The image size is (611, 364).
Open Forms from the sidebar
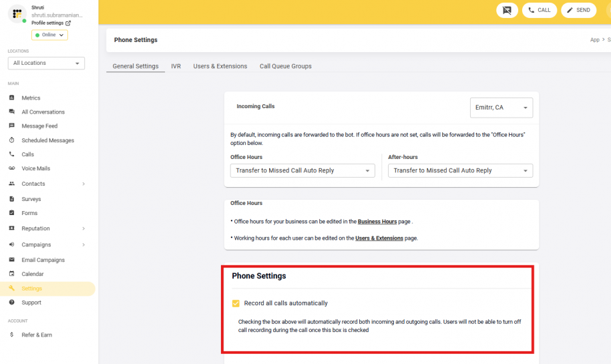pyautogui.click(x=29, y=213)
